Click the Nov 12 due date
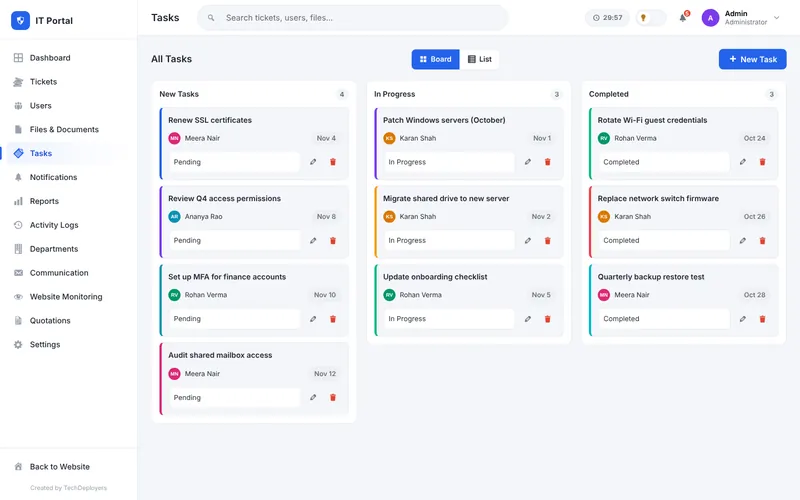The width and height of the screenshot is (800, 500). pos(325,373)
